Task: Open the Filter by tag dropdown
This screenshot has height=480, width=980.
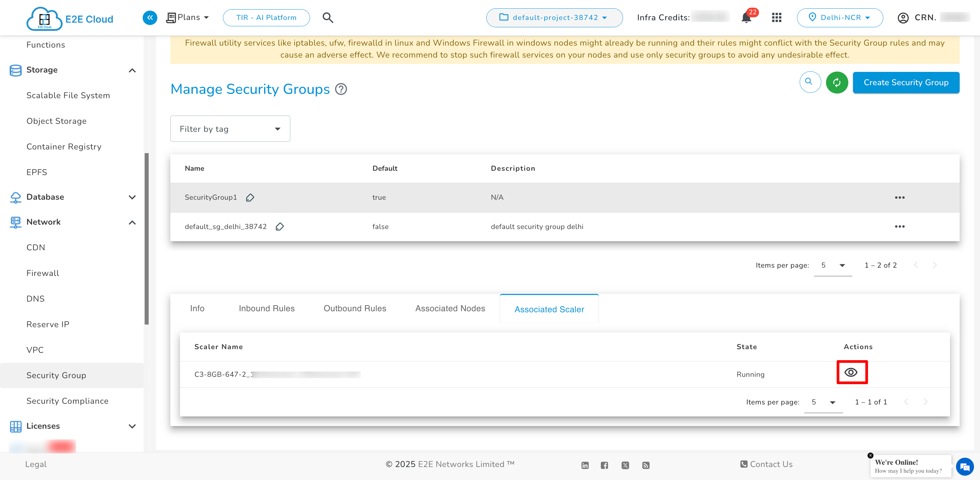Action: (x=230, y=129)
